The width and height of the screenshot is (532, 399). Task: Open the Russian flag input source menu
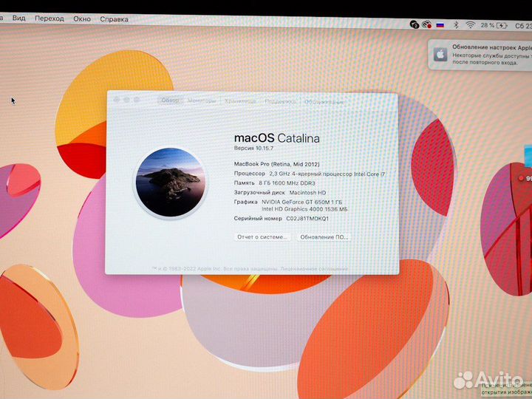click(440, 25)
